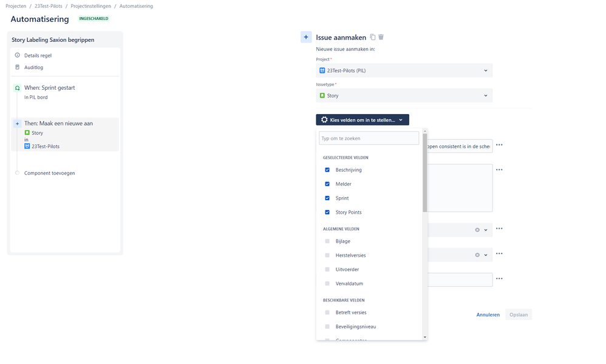The image size is (606, 364).
Task: Click the plus icon of the Then action
Action: pos(18,124)
